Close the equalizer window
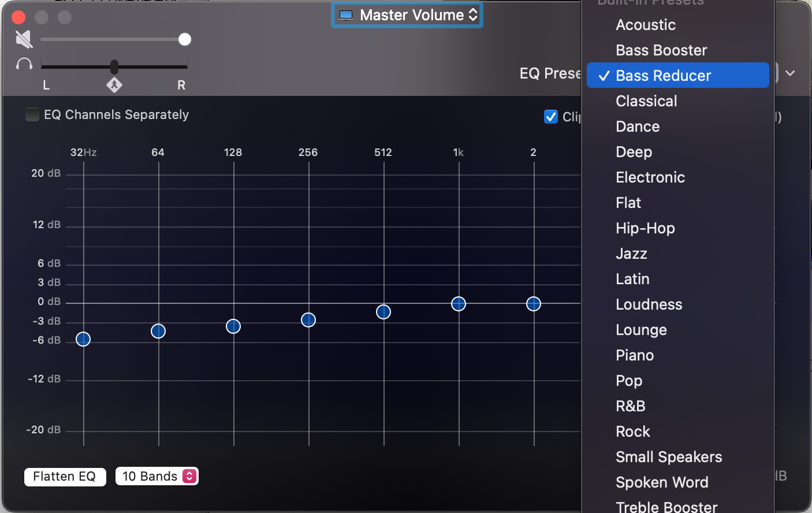812x513 pixels. pyautogui.click(x=18, y=17)
